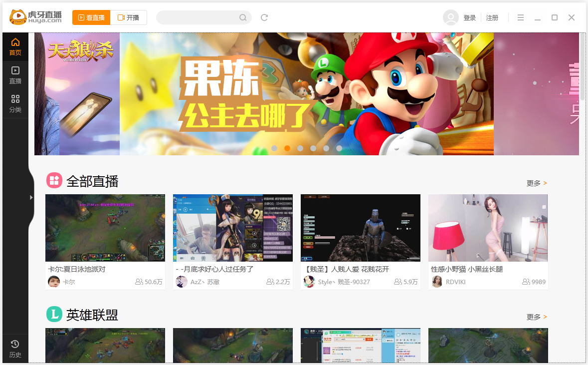Show the next pink banner slide
The width and height of the screenshot is (588, 365).
coord(536,94)
